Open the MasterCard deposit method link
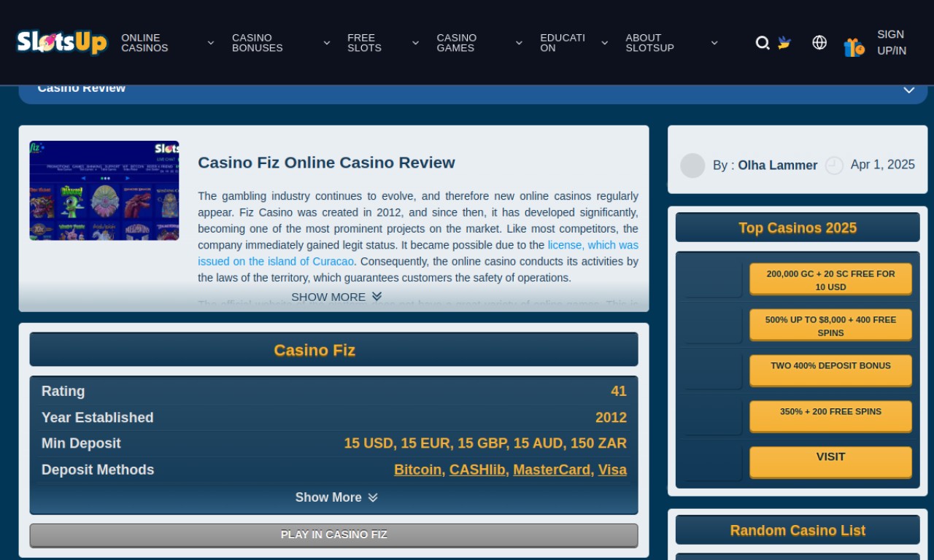 click(552, 470)
